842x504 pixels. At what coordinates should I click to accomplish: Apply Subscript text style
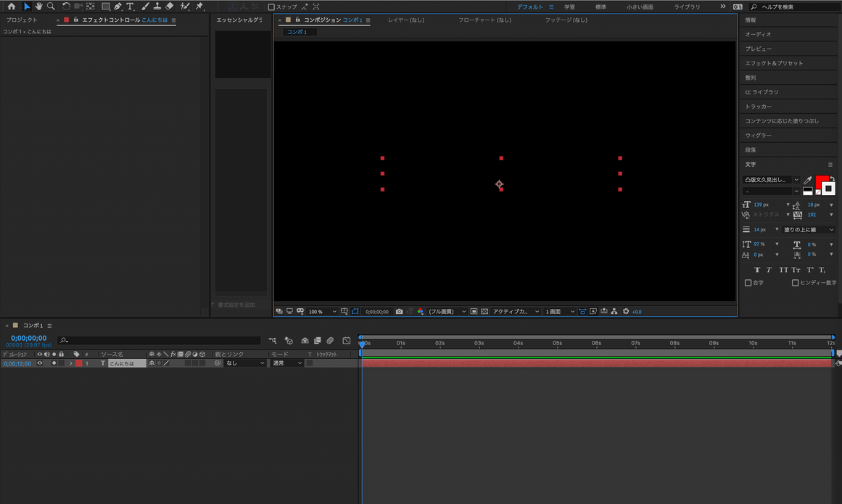tap(822, 270)
